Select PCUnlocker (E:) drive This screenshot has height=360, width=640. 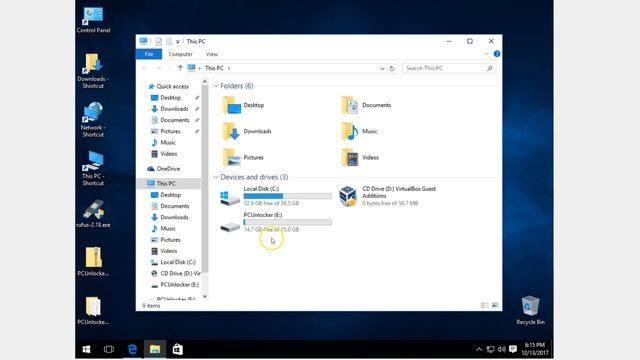click(276, 222)
